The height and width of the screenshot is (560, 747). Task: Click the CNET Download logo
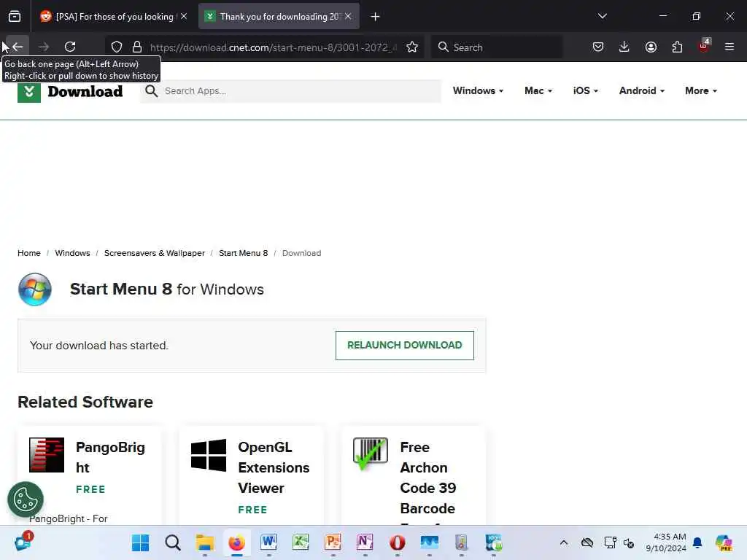(x=70, y=91)
